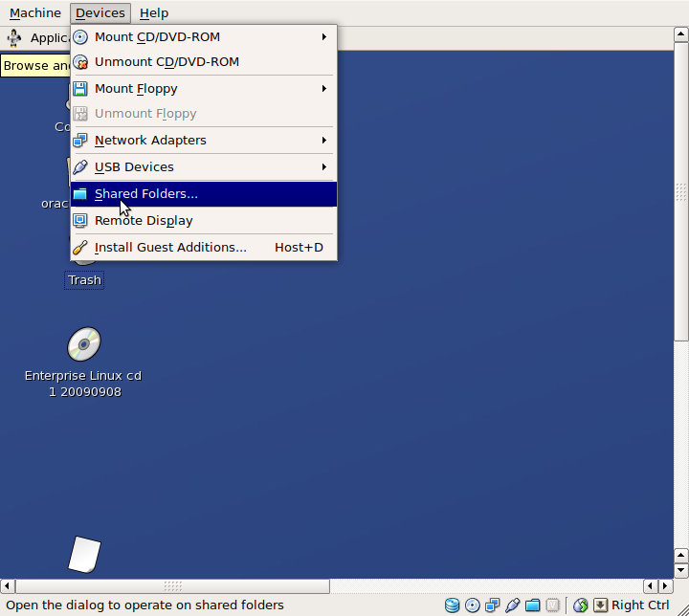
Task: Click the horizontal scrollbar thumb
Action: point(172,586)
